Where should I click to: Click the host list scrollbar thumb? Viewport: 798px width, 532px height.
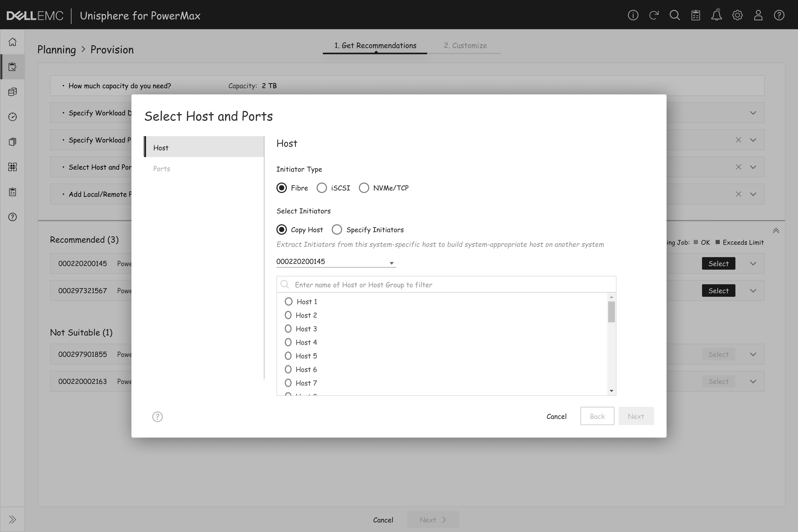[611, 312]
